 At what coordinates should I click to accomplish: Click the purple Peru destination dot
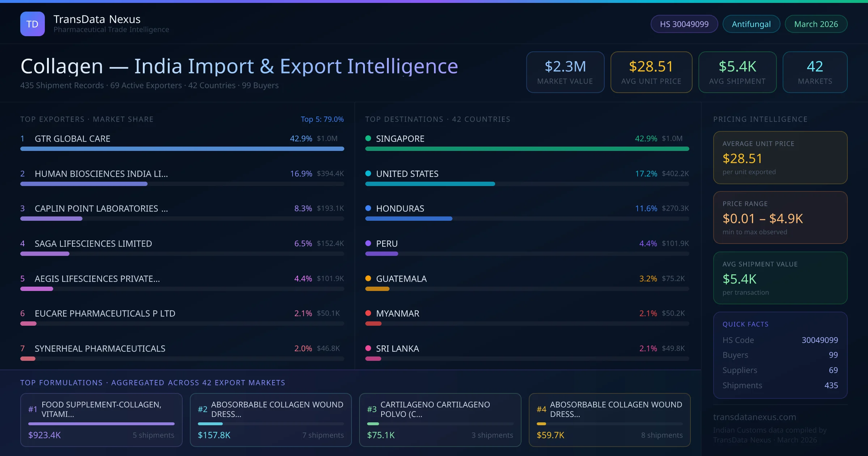pos(368,243)
